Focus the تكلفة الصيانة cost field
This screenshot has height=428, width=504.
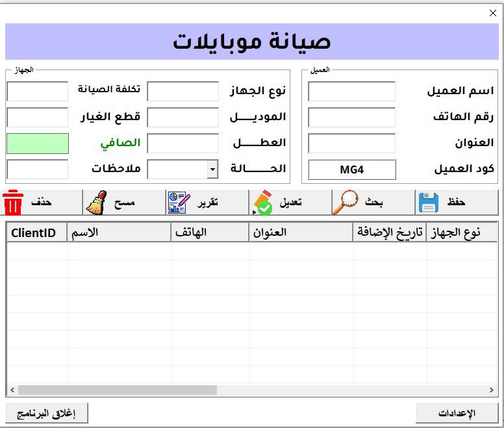pyautogui.click(x=38, y=92)
